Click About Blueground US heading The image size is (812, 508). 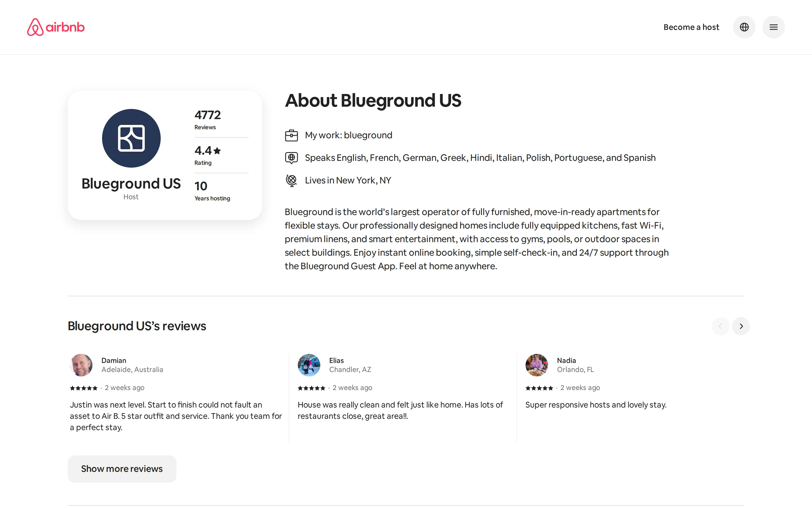373,100
